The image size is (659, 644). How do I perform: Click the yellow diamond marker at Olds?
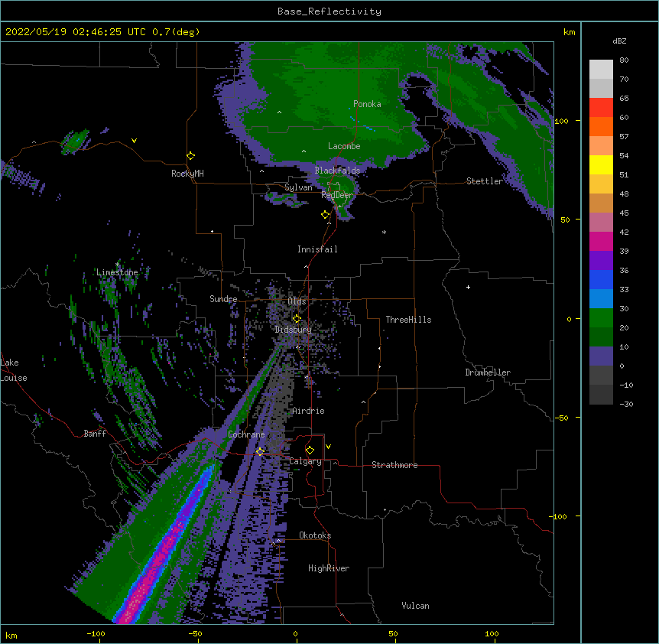(x=297, y=319)
